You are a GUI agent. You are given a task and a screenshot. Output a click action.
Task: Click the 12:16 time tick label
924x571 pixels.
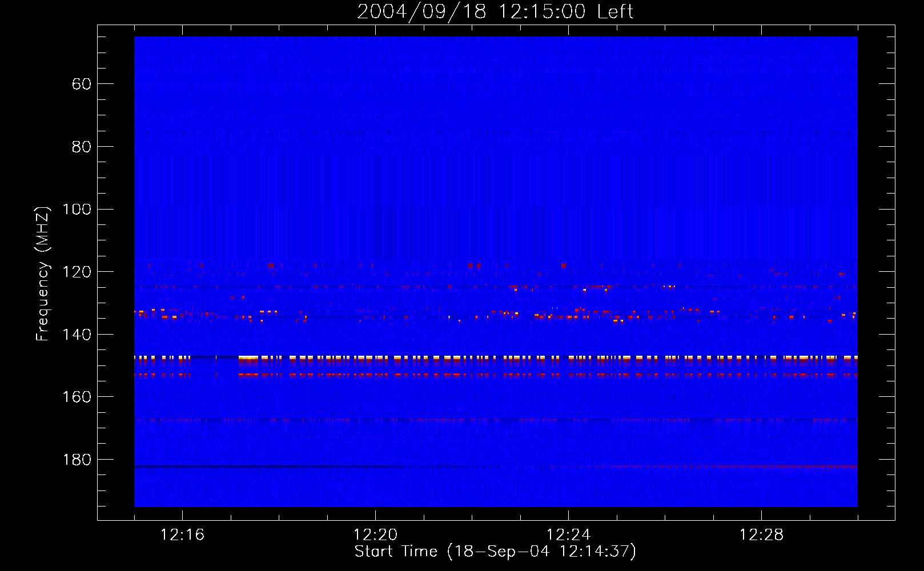(182, 535)
